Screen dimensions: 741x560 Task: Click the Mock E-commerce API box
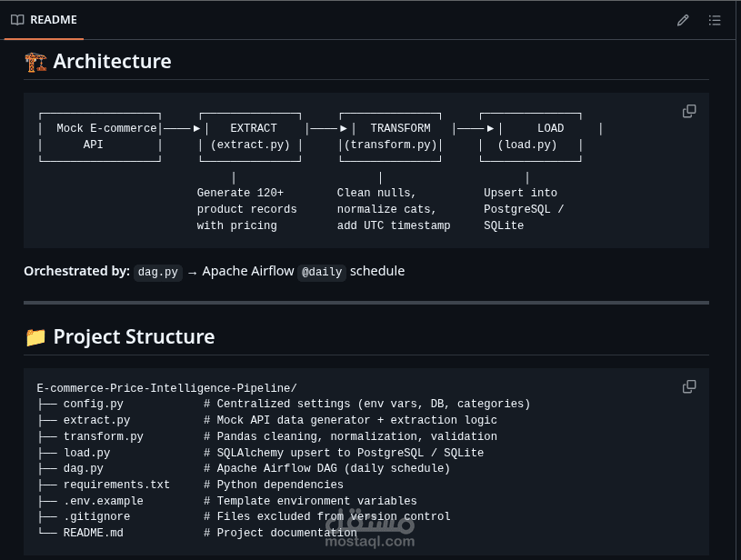point(100,137)
